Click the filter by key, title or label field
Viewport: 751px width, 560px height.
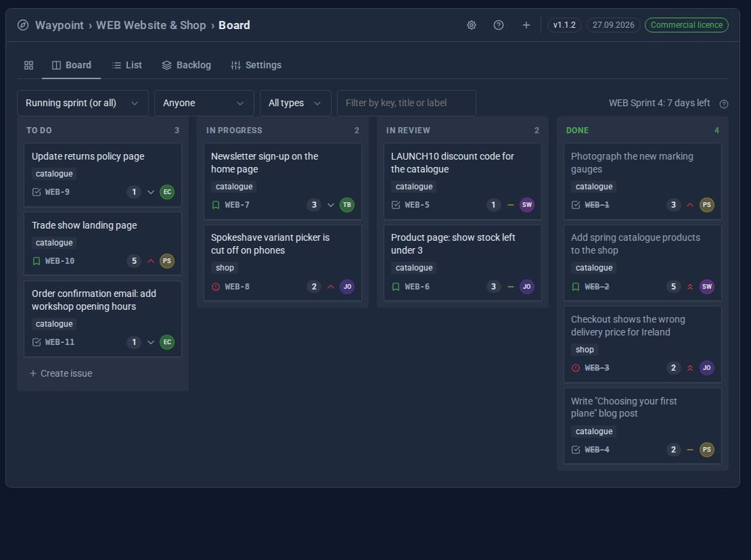pos(407,103)
